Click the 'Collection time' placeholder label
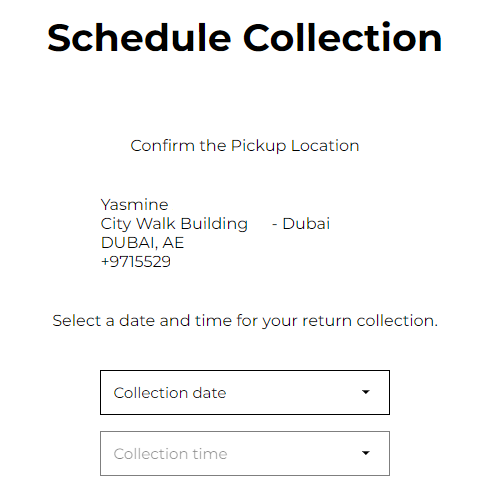The height and width of the screenshot is (500, 495). point(170,454)
